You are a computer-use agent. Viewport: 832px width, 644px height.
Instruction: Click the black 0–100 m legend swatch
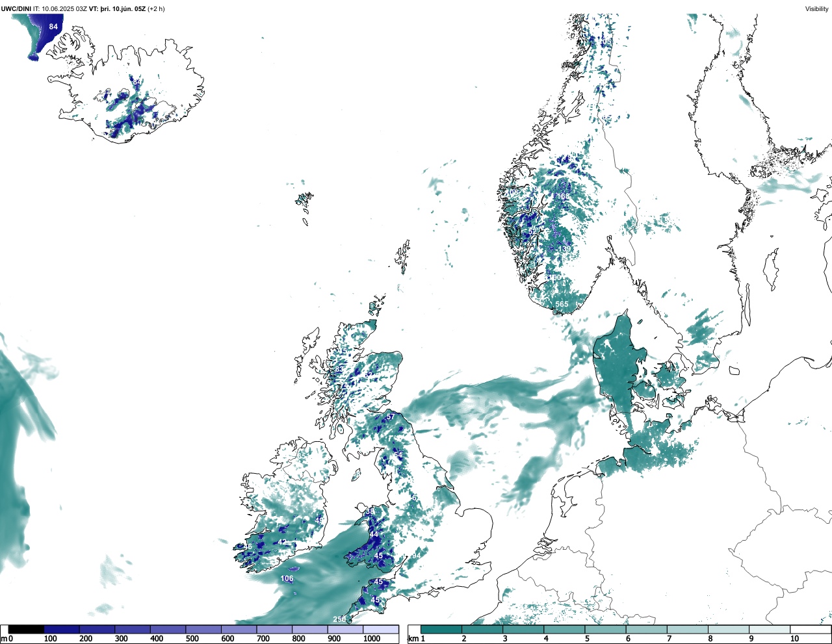pos(26,629)
